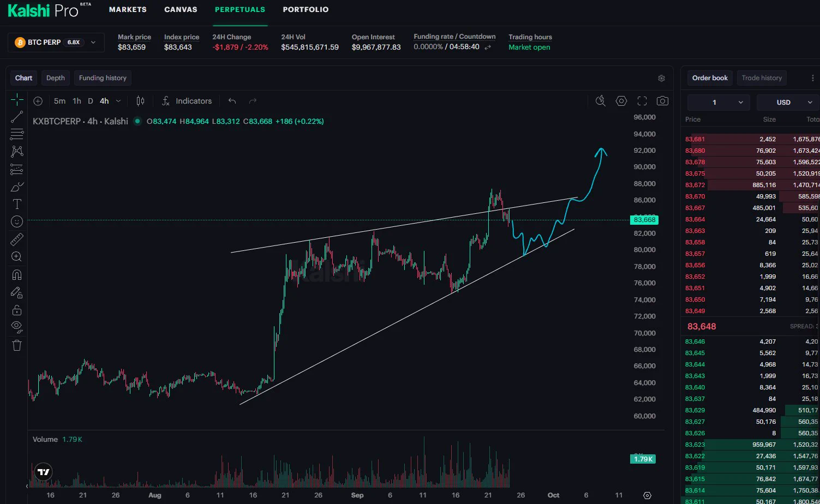Switch to the Funding history tab
820x504 pixels.
coord(103,78)
